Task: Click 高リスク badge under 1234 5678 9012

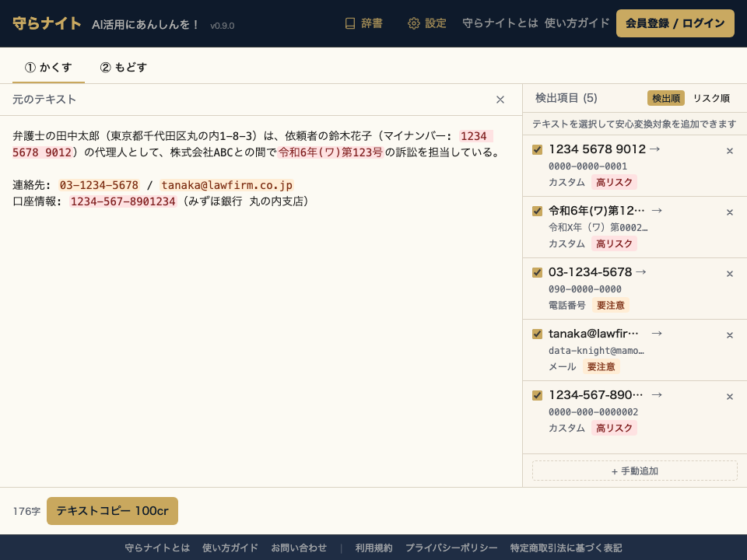Action: pyautogui.click(x=614, y=182)
